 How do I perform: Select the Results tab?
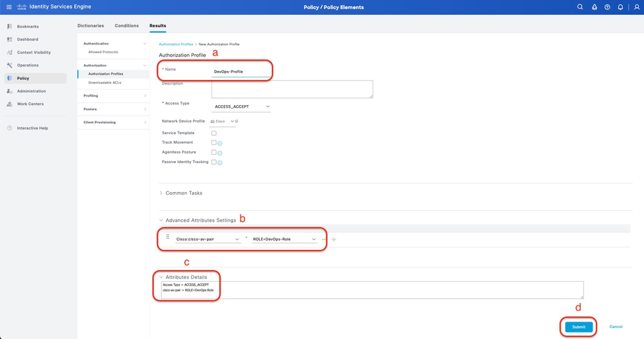[158, 25]
